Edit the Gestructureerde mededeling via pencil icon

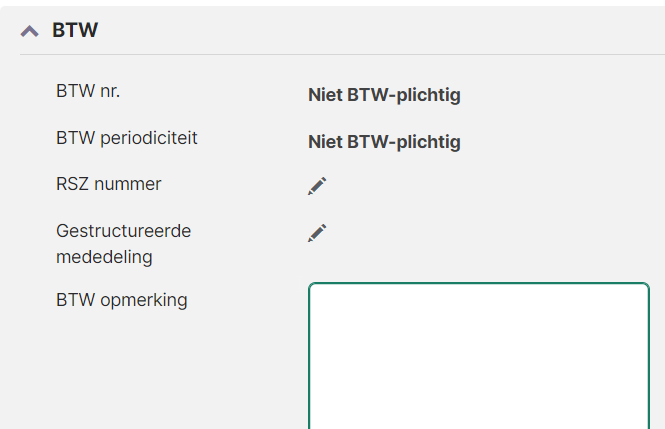coord(317,233)
